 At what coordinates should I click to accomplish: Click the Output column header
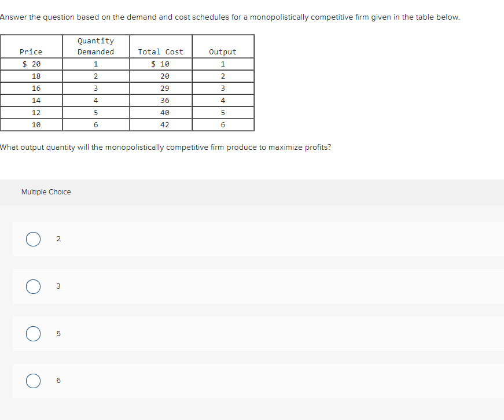223,51
